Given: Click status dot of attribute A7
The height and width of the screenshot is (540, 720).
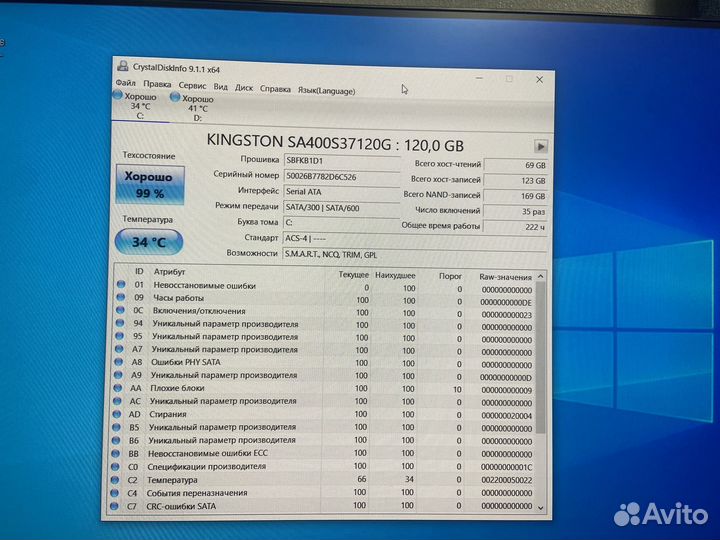Looking at the screenshot, I should [x=118, y=349].
